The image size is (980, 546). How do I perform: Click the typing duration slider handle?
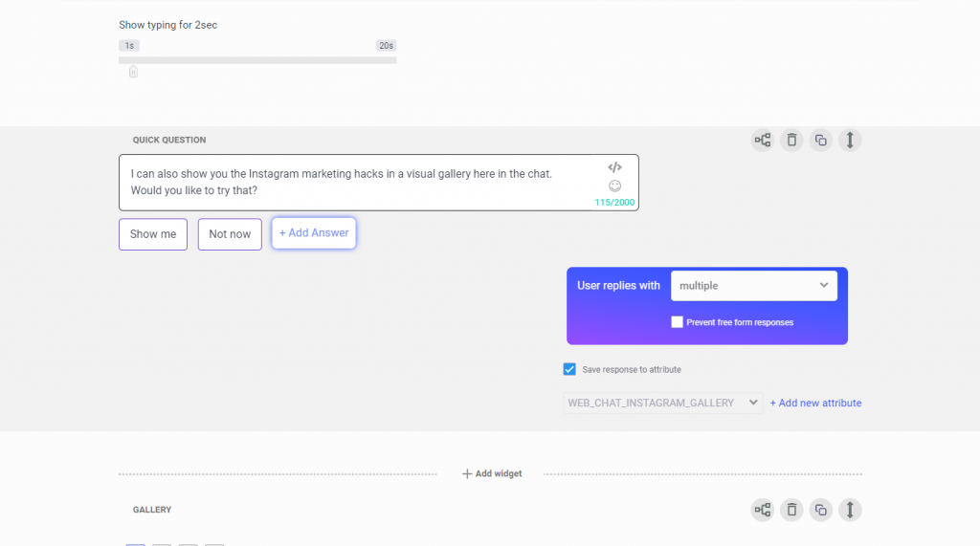(x=133, y=72)
